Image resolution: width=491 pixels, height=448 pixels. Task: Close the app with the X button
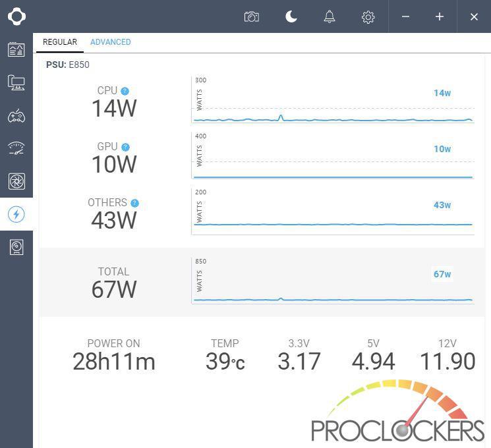[474, 16]
